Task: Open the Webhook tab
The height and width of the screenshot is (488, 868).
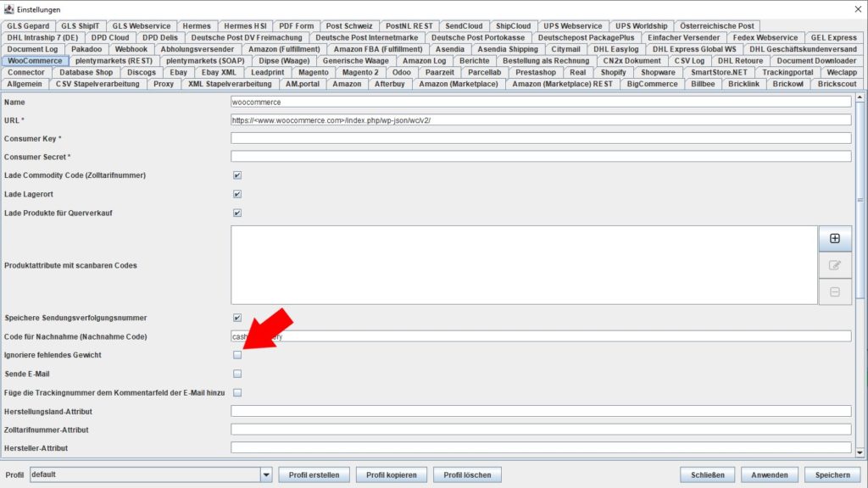Action: 131,49
